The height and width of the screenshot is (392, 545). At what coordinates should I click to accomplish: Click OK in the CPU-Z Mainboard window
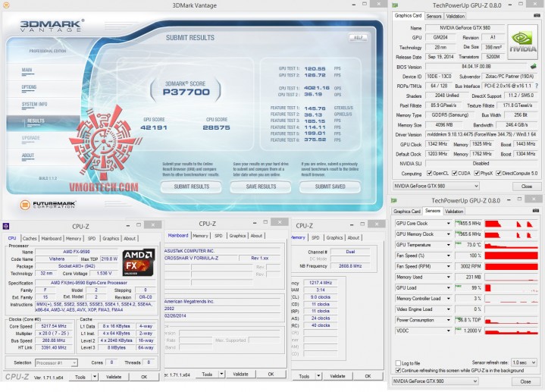coord(271,375)
